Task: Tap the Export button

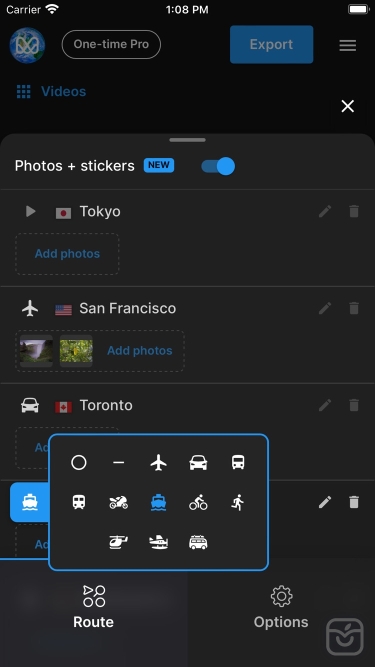Action: tap(272, 44)
